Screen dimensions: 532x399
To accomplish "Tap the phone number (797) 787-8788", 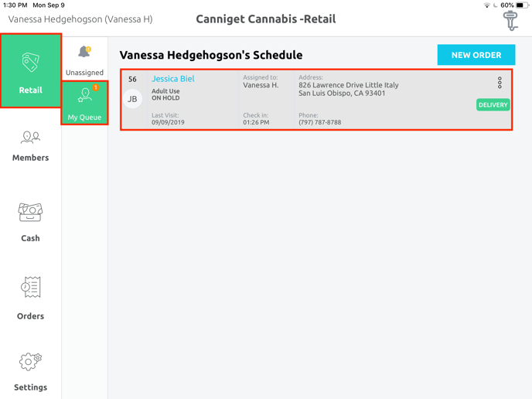I will coord(320,122).
